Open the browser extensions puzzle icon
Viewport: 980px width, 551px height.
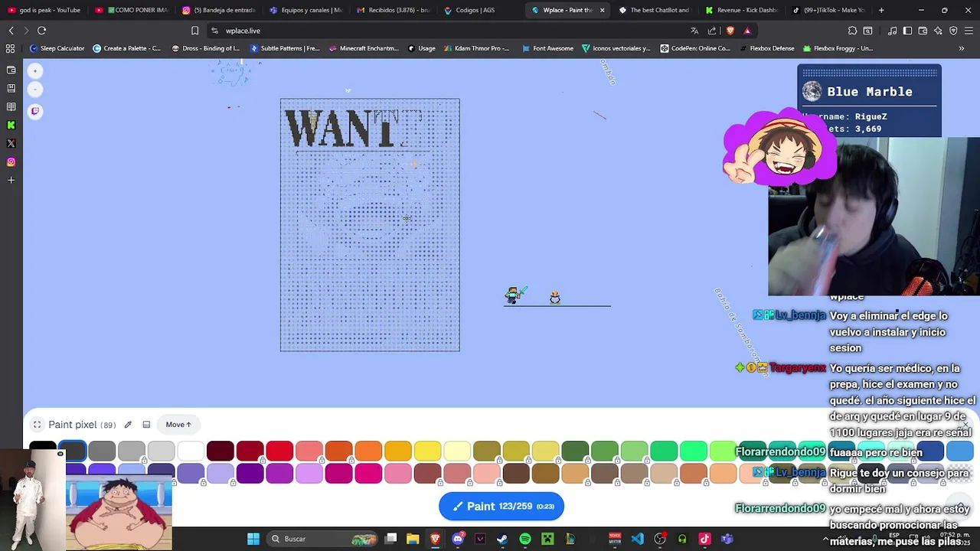[852, 31]
